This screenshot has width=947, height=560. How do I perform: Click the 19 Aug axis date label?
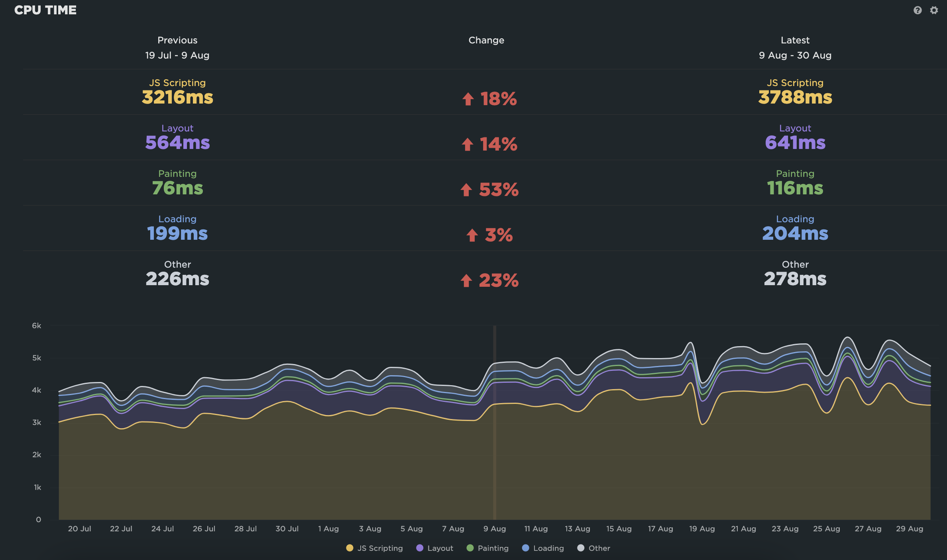(x=702, y=529)
